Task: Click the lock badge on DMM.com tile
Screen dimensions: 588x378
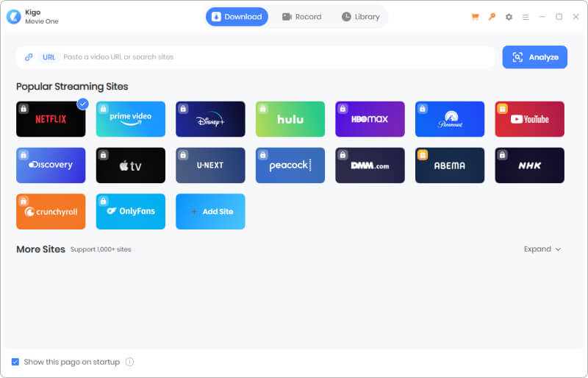Action: pyautogui.click(x=343, y=155)
